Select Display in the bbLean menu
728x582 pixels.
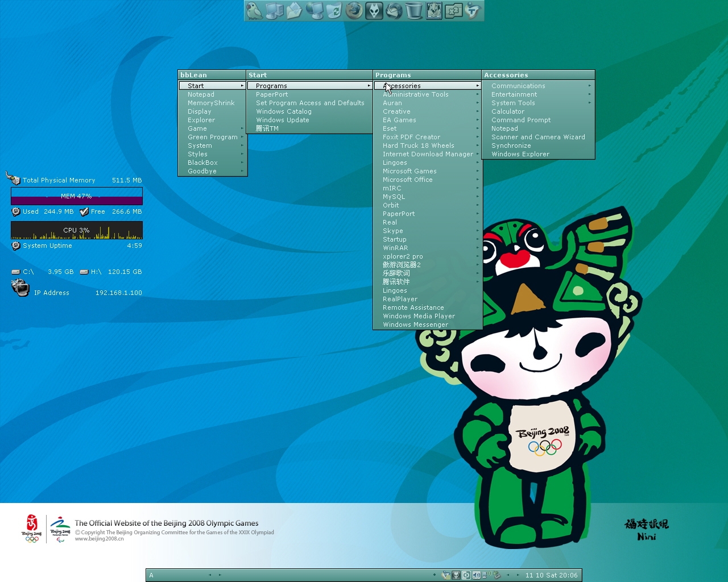[x=213, y=111]
